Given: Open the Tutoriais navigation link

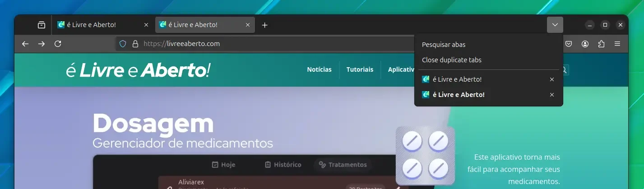Looking at the screenshot, I should pyautogui.click(x=360, y=69).
